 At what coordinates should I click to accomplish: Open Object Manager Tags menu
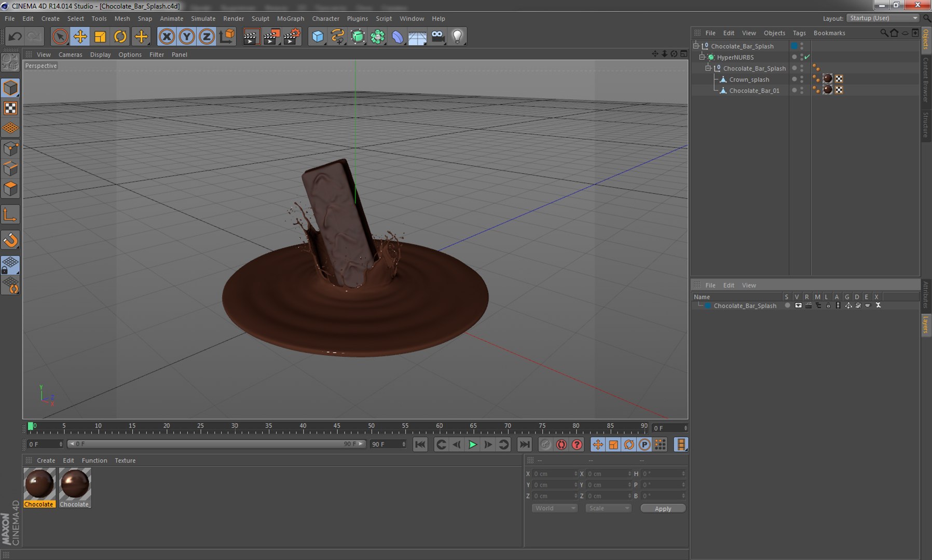click(799, 33)
